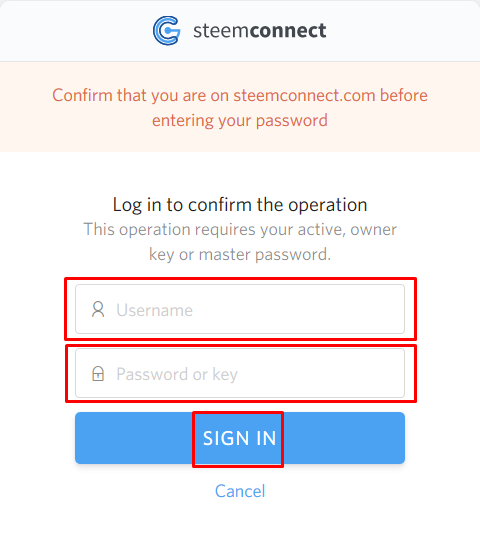Focus the Username input field
This screenshot has height=542, width=480.
[x=240, y=309]
